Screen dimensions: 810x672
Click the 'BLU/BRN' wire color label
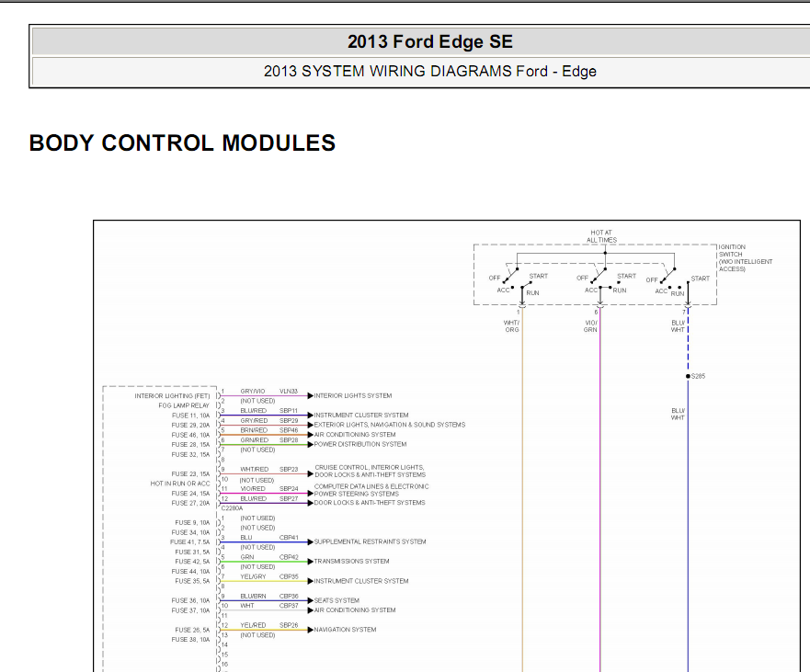pos(253,596)
